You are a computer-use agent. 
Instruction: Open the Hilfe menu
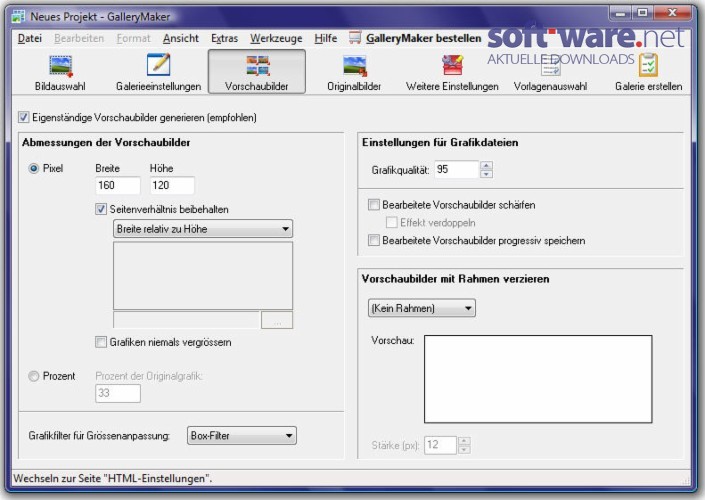pos(326,39)
